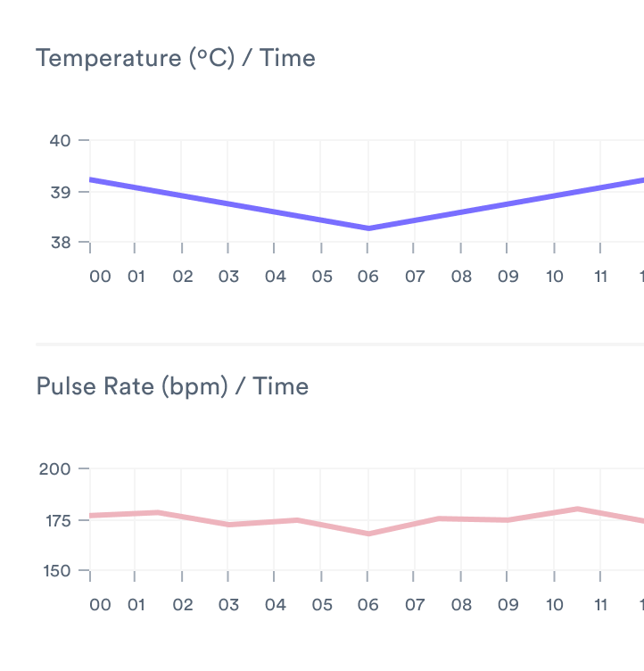Click the pulse rate line dip at hour 06
644x671 pixels.
click(368, 534)
